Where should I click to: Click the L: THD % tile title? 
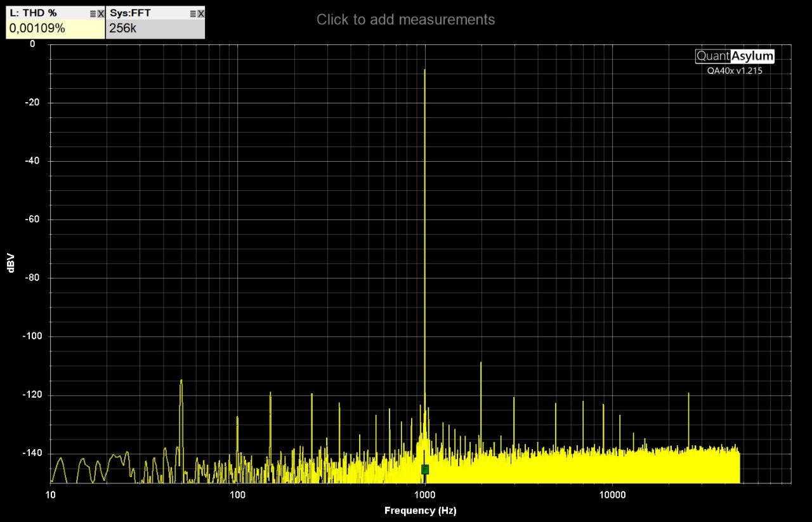(33, 13)
